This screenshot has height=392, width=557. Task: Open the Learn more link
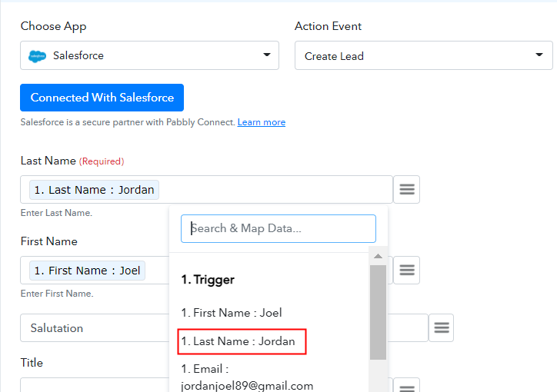(x=262, y=122)
